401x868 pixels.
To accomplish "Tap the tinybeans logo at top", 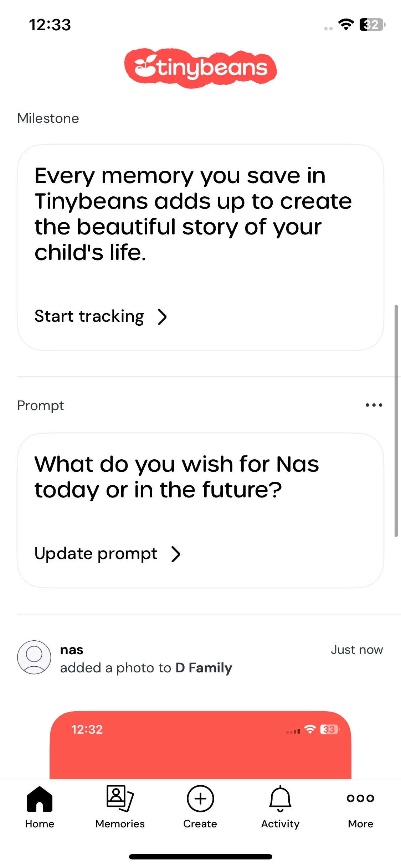I will pos(200,68).
